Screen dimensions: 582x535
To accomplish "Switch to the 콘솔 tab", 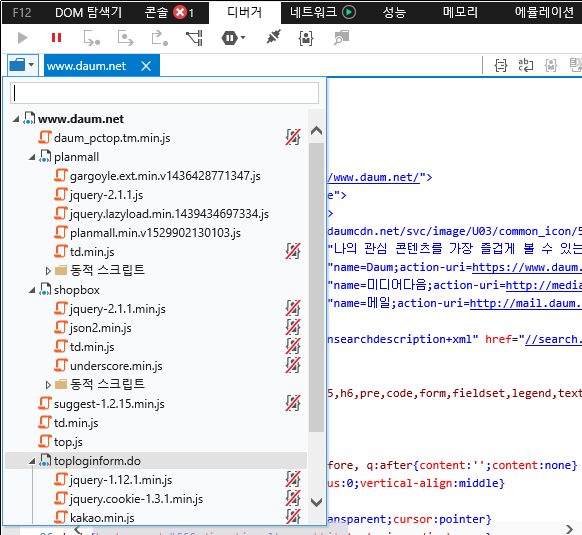I will tap(169, 13).
